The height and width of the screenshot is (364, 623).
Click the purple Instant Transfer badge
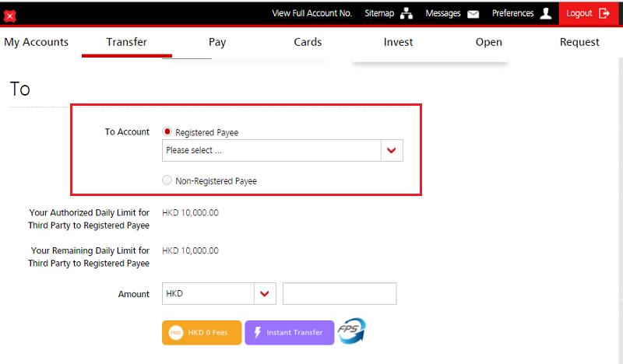pos(289,332)
